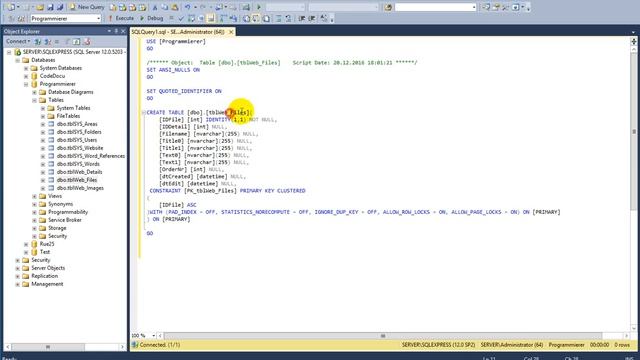The height and width of the screenshot is (360, 640).
Task: Select the dbo.tblSYS_Users table
Action: click(77, 140)
